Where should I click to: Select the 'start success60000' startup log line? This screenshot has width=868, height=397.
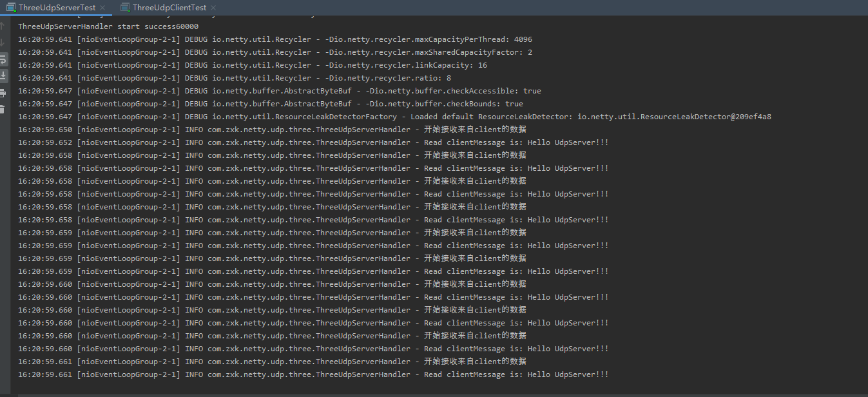[108, 26]
